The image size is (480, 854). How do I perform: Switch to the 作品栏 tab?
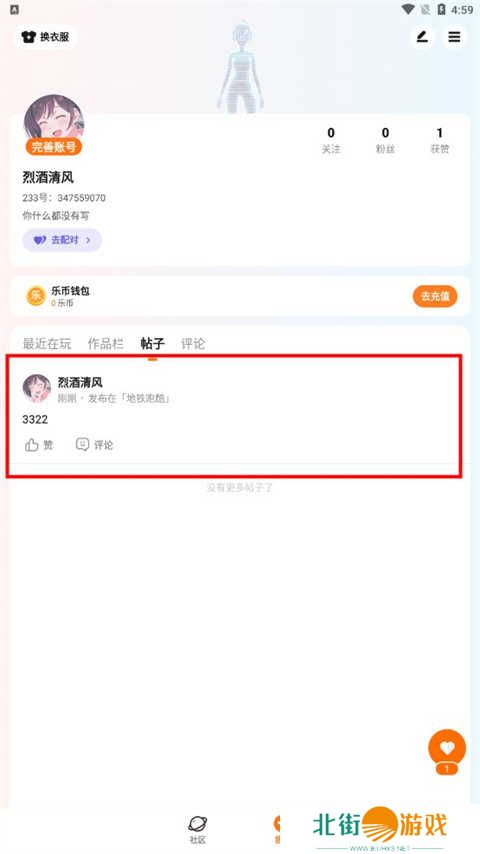(106, 344)
